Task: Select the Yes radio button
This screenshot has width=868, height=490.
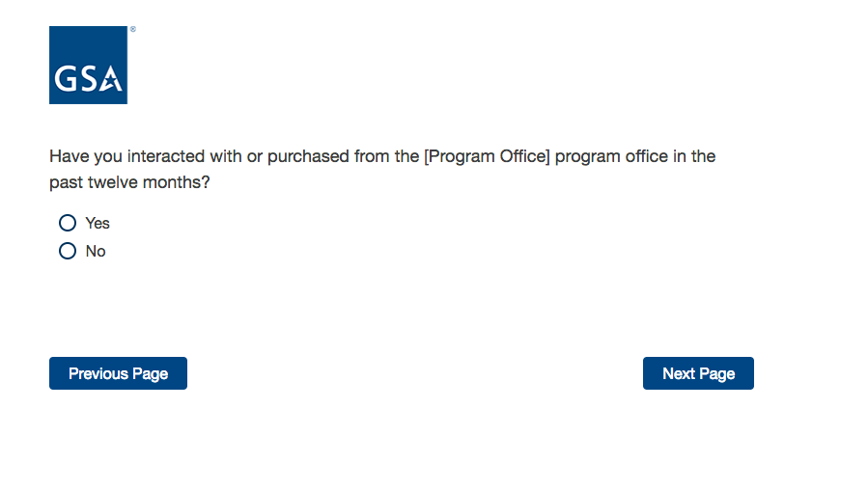Action: pyautogui.click(x=68, y=223)
